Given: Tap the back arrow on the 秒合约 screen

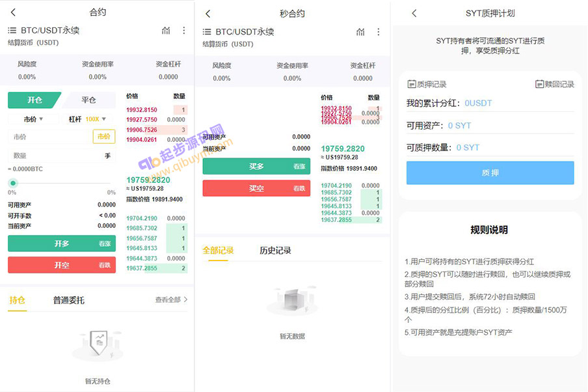Looking at the screenshot, I should pyautogui.click(x=208, y=13).
